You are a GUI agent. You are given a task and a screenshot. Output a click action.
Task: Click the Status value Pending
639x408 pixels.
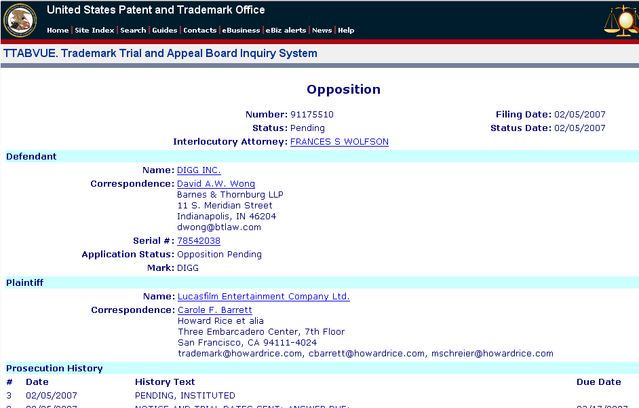click(307, 128)
